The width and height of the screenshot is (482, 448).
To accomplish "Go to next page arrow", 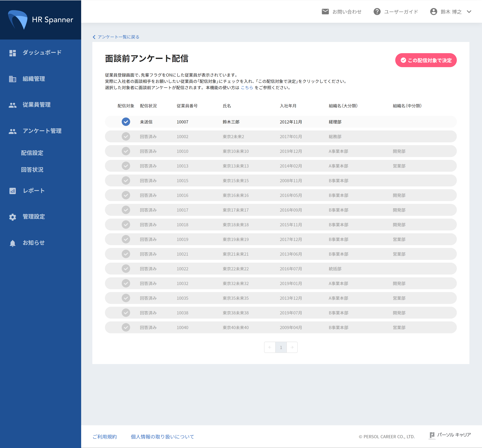I will point(292,347).
